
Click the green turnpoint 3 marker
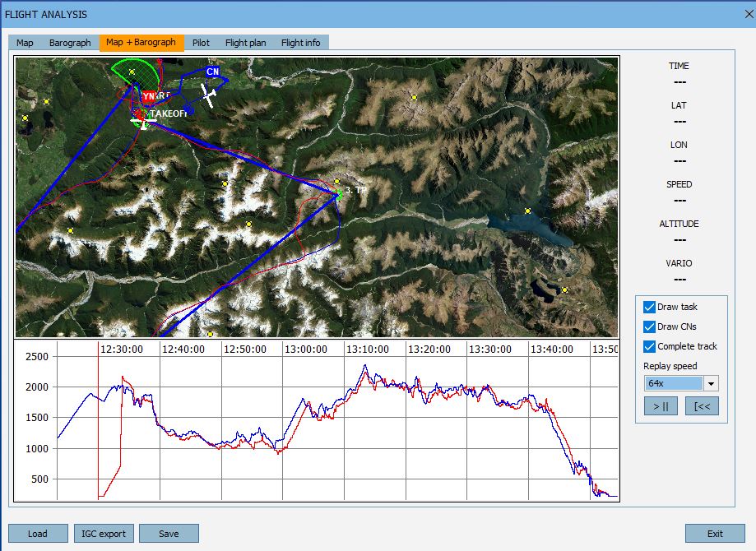338,193
